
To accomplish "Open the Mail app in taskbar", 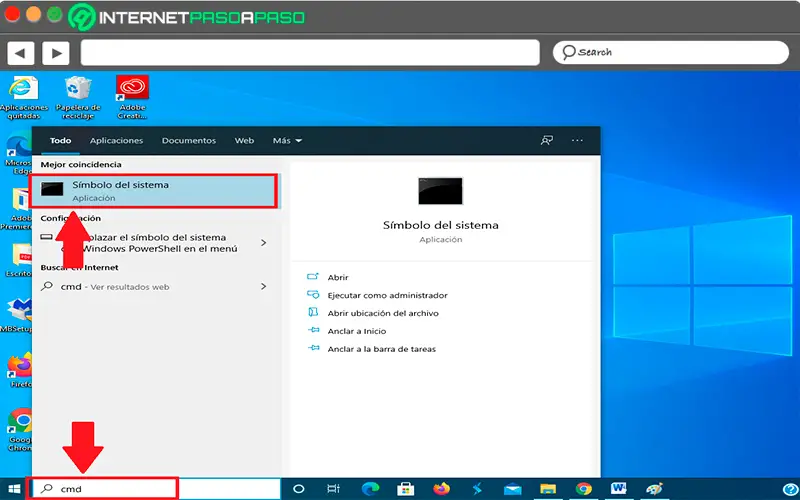I will tap(512, 489).
